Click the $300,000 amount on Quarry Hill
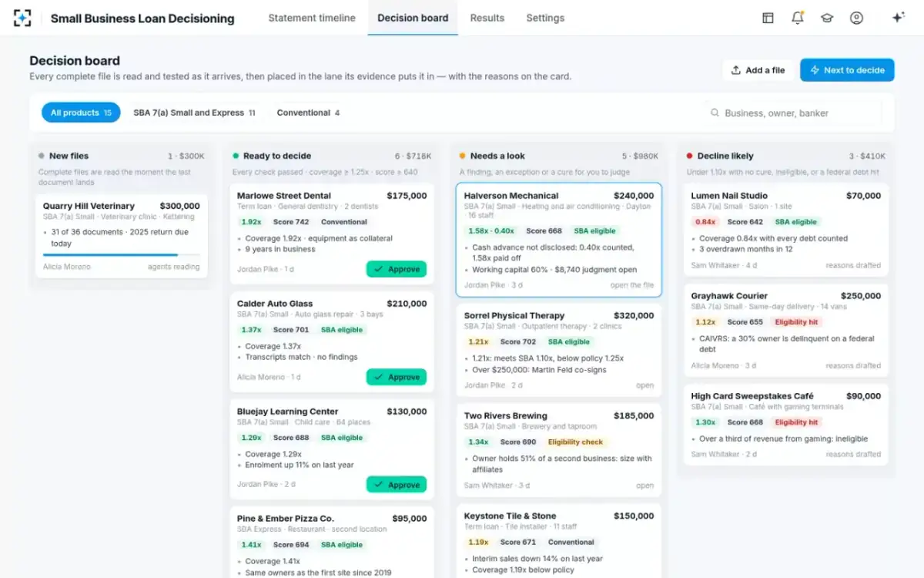 [x=179, y=206]
